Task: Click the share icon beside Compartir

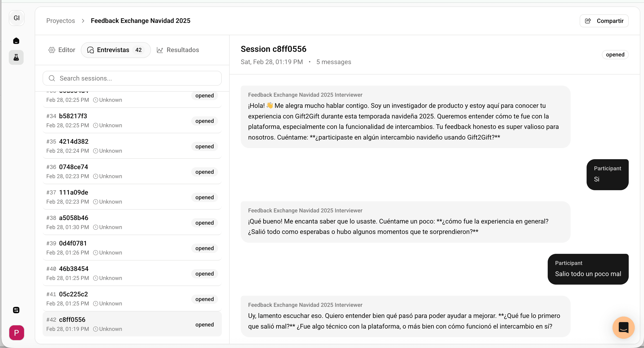Action: (588, 21)
